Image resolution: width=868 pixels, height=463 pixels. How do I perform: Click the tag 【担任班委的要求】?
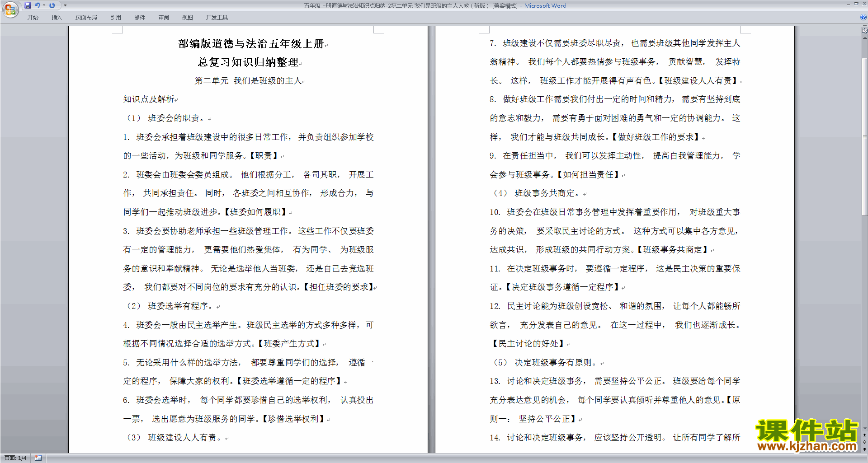[339, 287]
